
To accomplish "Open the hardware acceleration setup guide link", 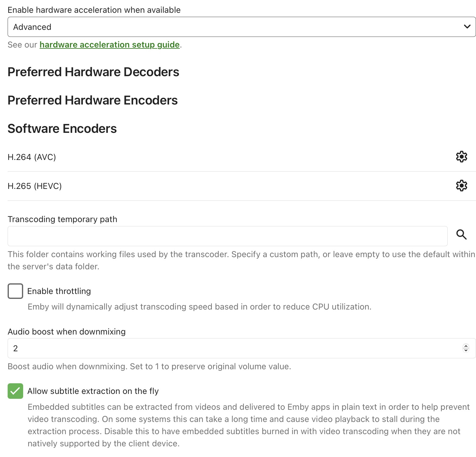I will 109,45.
